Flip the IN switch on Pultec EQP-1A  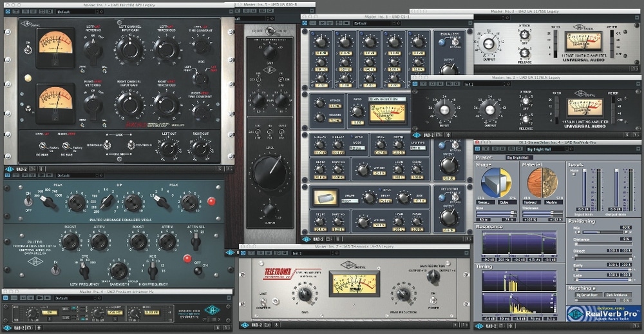pos(54,270)
